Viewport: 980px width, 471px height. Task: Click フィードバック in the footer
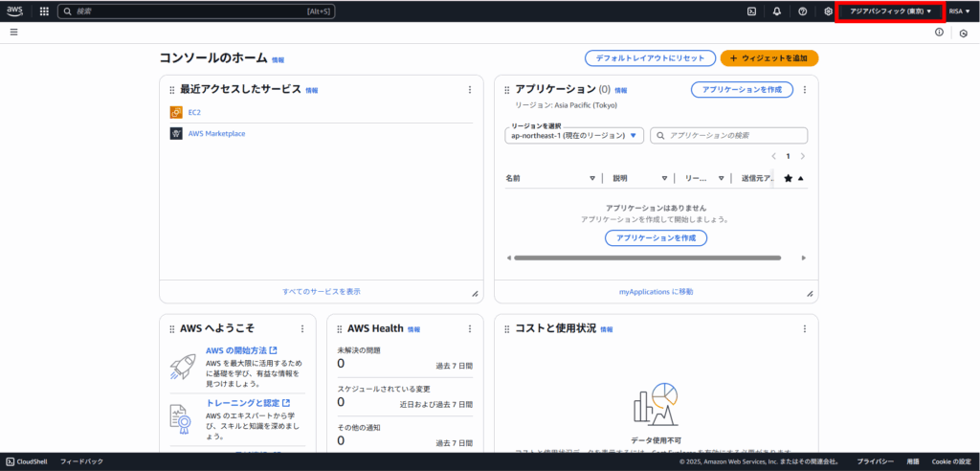coord(82,461)
